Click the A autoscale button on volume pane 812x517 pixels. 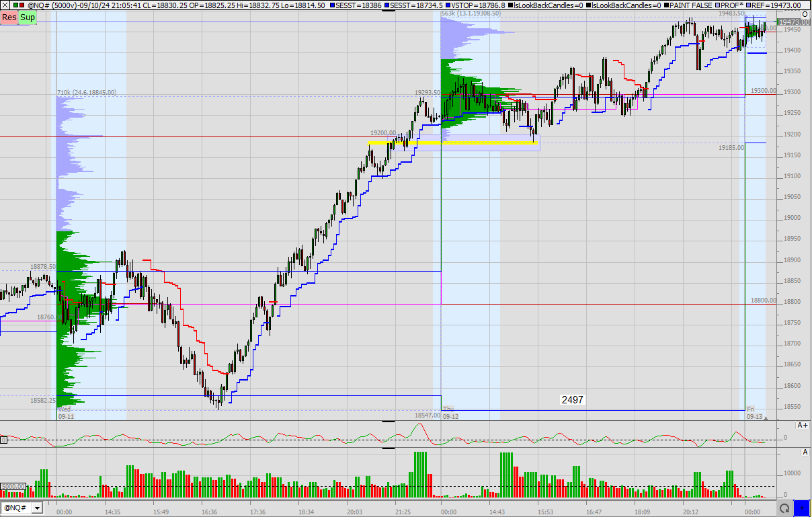click(805, 452)
